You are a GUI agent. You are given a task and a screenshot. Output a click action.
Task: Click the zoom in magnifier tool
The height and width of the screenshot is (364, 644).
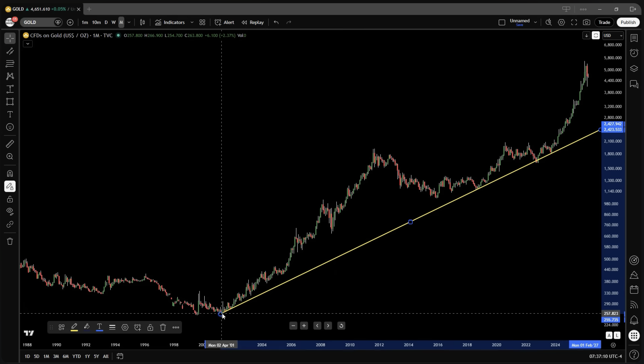10,157
